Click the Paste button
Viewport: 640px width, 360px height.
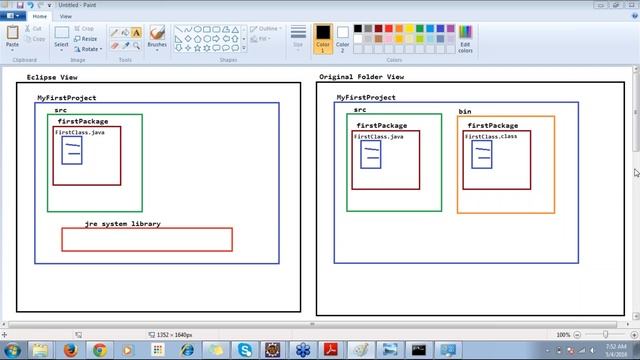(x=12, y=36)
